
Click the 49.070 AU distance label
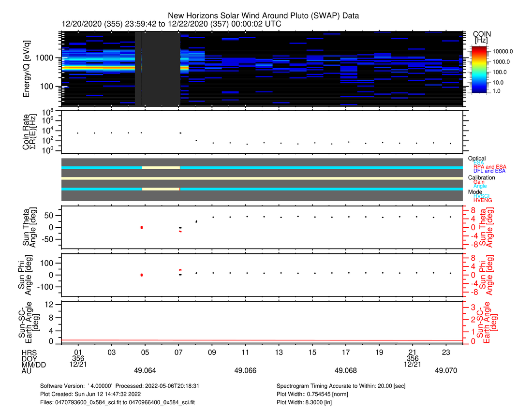pos(446,370)
